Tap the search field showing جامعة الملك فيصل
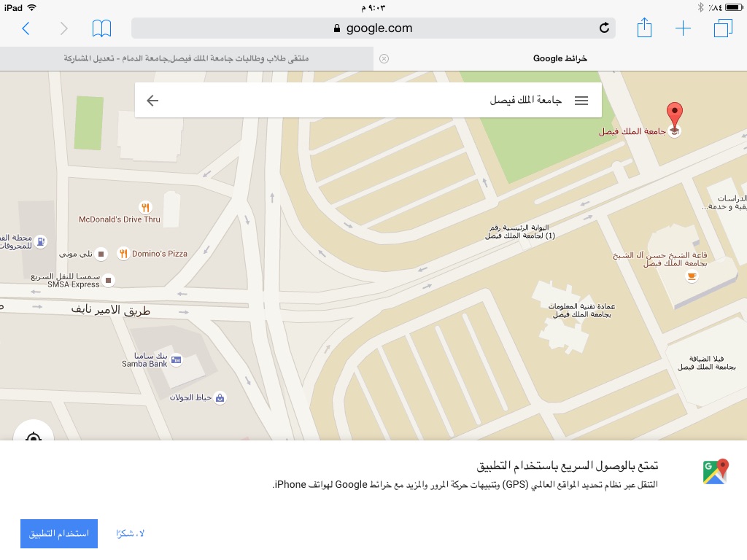The image size is (747, 560). coord(367,101)
